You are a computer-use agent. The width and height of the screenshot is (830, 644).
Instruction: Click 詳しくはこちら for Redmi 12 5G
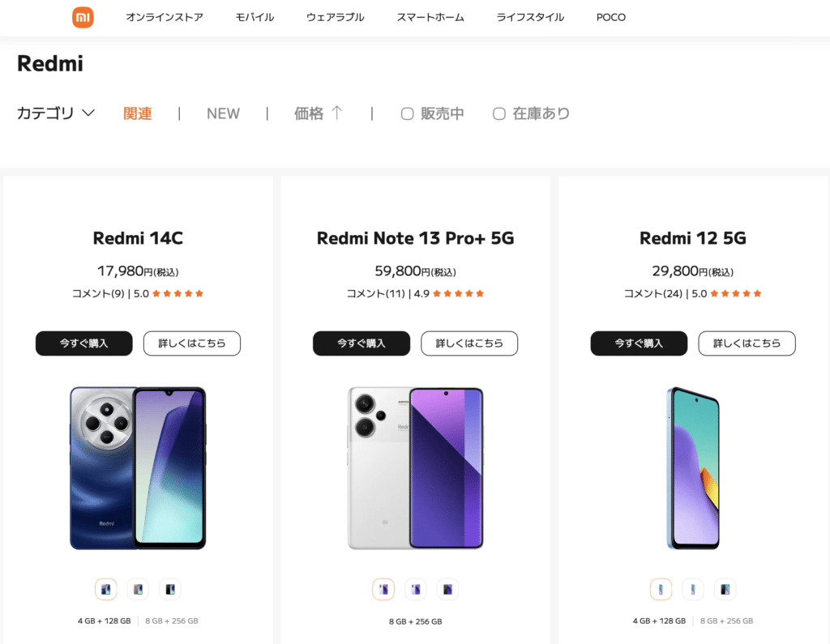747,343
